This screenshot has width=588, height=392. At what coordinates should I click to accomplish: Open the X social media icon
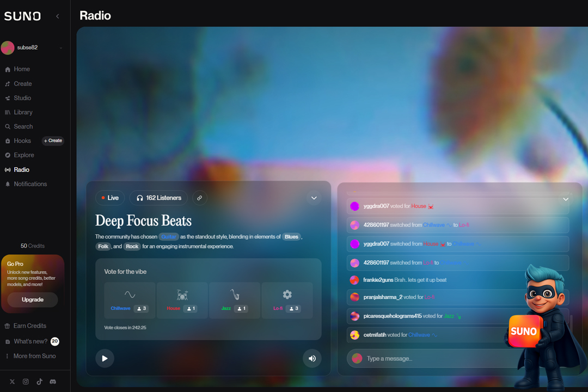pyautogui.click(x=12, y=382)
